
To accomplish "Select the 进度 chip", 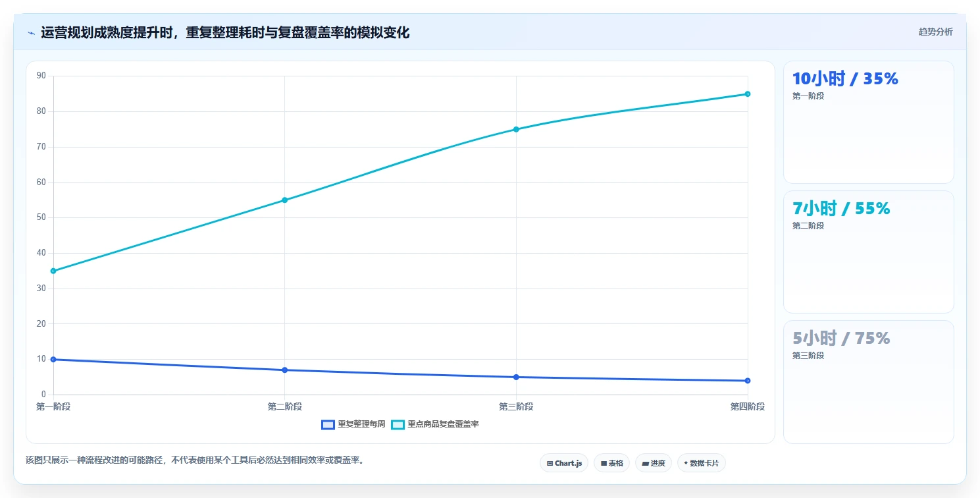I will pyautogui.click(x=654, y=463).
